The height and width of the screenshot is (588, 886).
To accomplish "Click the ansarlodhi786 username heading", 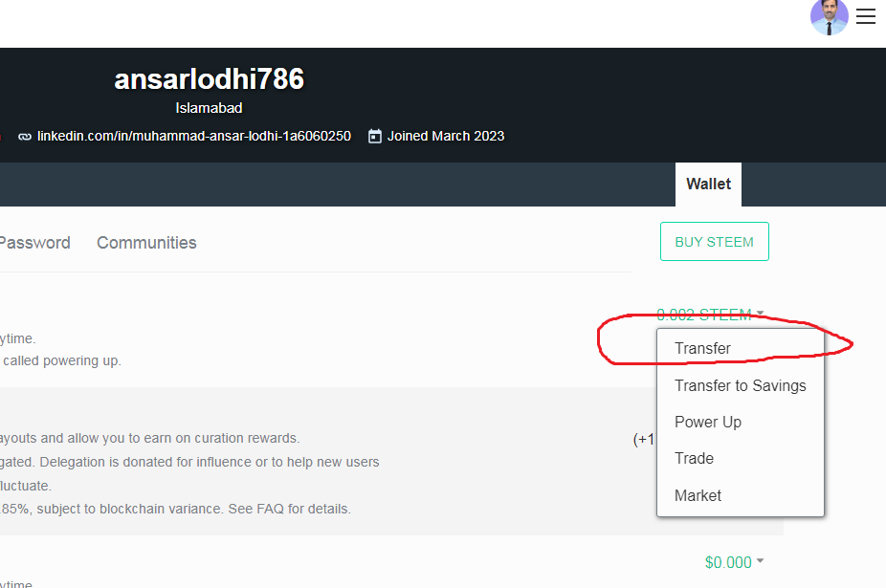I will (x=210, y=79).
